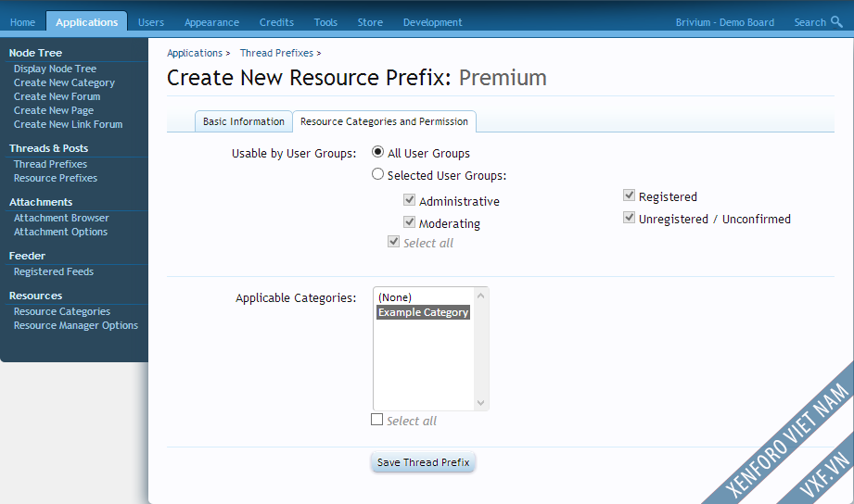Open Registered Feeds link
Viewport: 854px width, 504px height.
tap(54, 271)
